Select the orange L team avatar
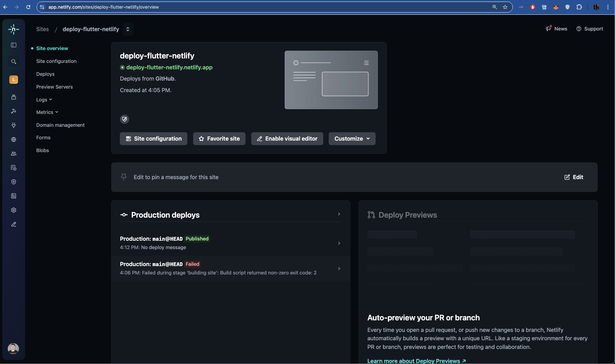Screen dimensions: 615x364 (13, 80)
